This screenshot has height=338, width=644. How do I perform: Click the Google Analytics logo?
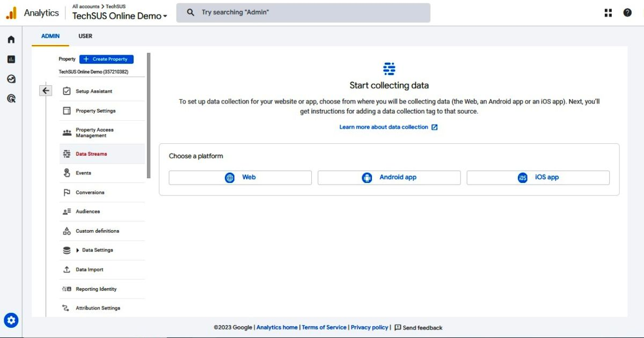11,13
